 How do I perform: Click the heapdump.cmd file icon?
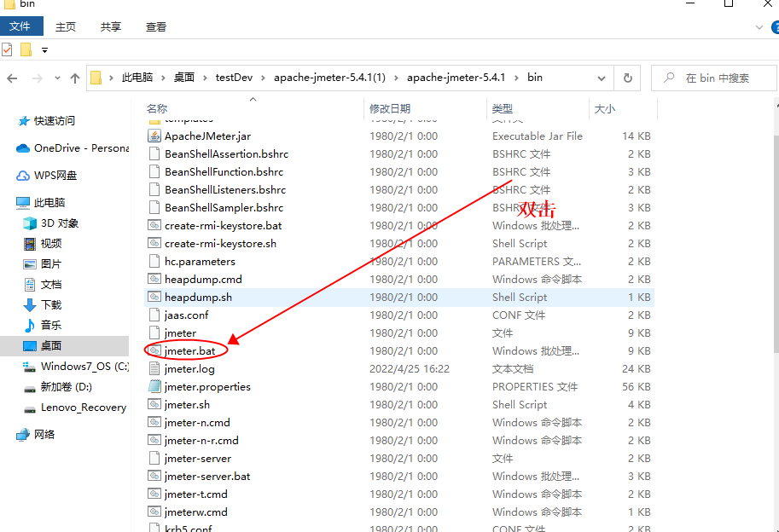pos(154,279)
